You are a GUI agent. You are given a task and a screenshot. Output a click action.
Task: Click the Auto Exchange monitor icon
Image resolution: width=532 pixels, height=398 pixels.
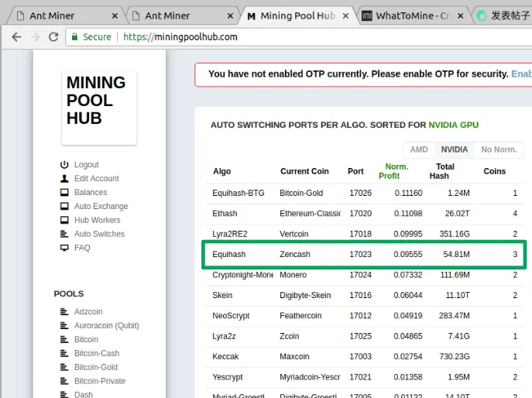(64, 206)
